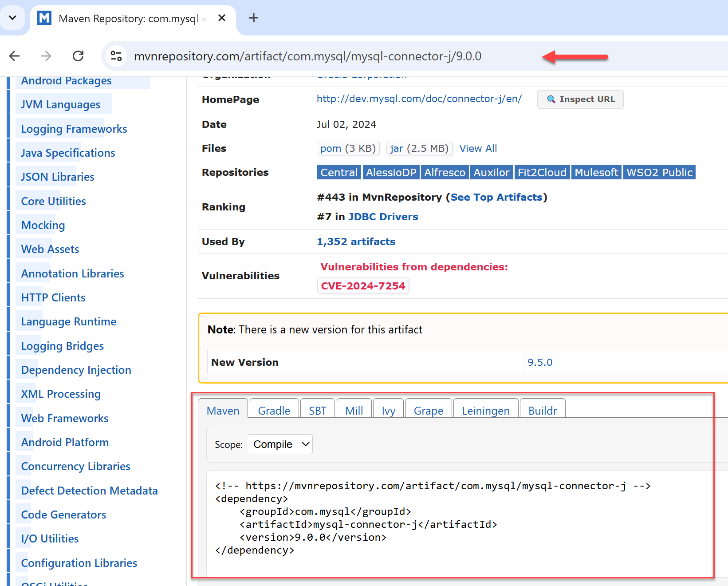Go to new version 9.5.0
The height and width of the screenshot is (586, 728).
540,362
